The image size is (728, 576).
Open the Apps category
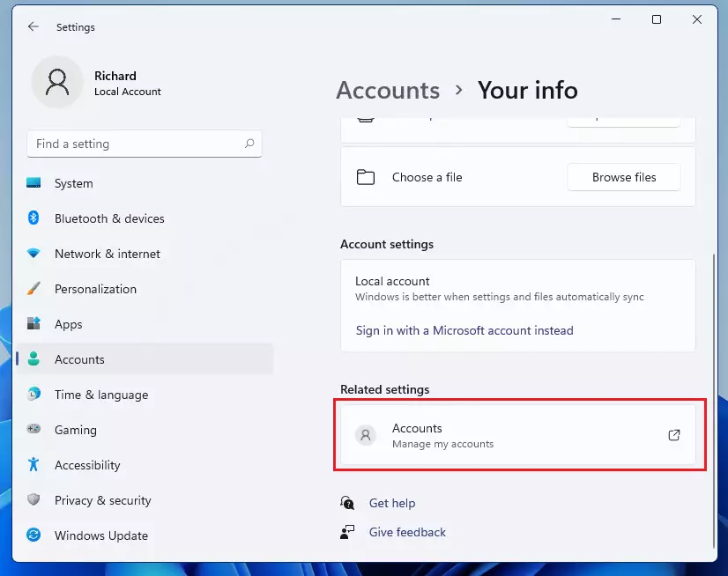145,324
